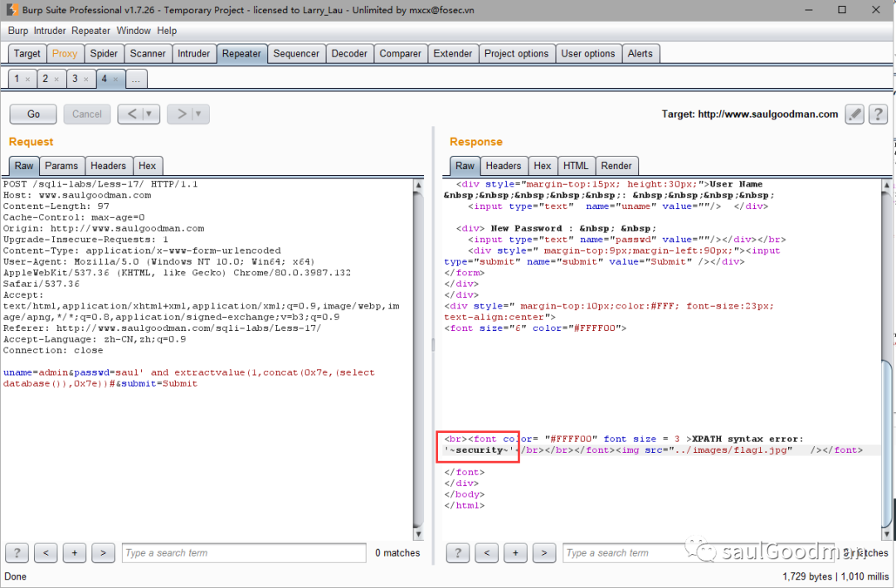The height and width of the screenshot is (588, 896).
Task: Close Repeater tab 3 with its x
Action: [85, 80]
